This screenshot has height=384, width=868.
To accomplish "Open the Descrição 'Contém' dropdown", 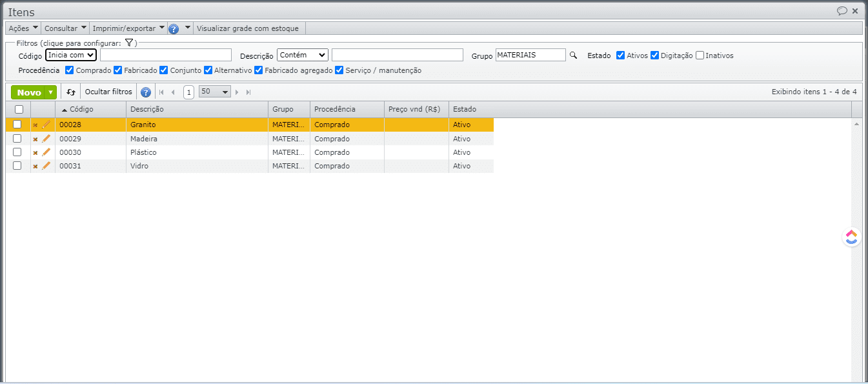I will (303, 55).
